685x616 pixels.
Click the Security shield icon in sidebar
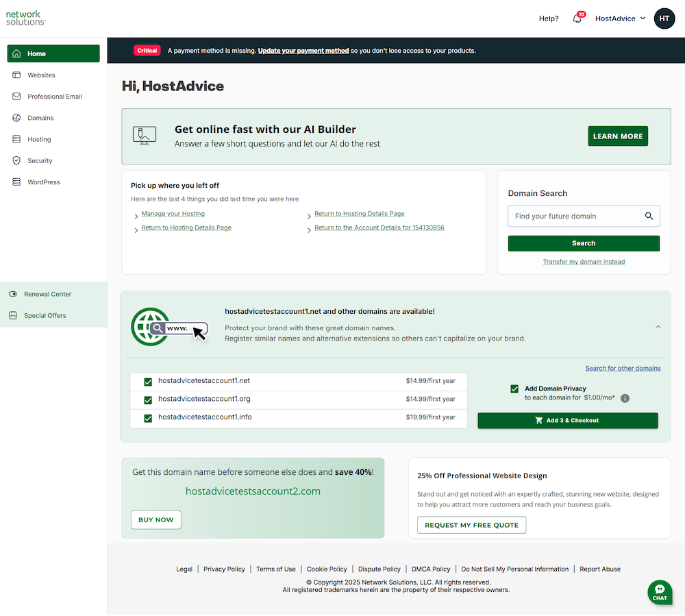[16, 161]
